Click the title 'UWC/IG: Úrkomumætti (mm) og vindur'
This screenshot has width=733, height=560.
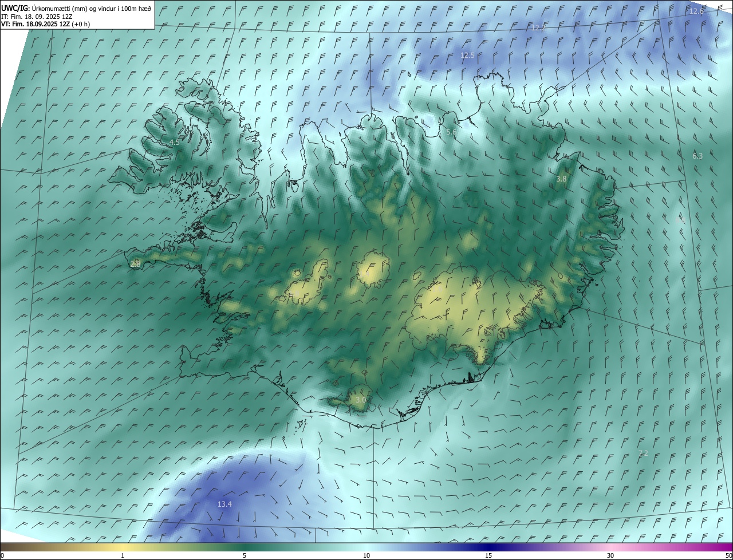pos(76,7)
